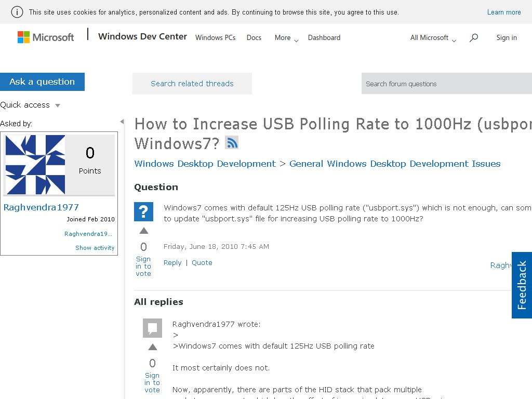Click the 'All replies' heading
532x399 pixels.
coord(158,302)
